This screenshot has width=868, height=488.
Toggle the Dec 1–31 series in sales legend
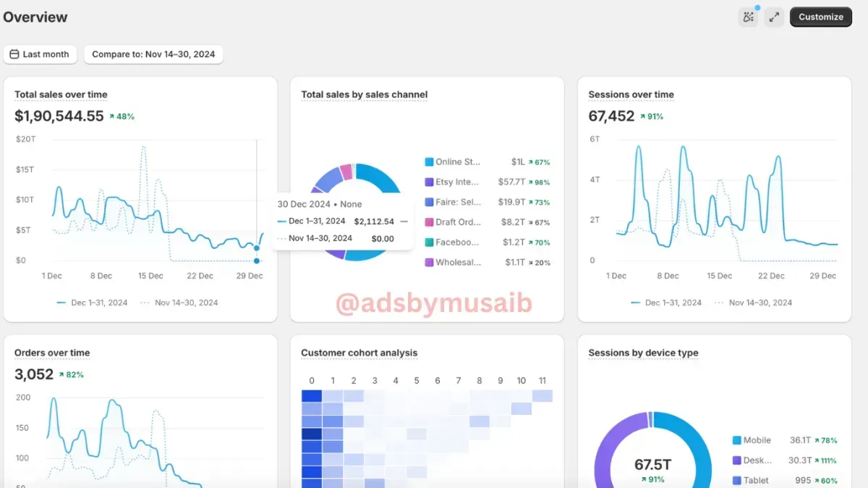92,303
